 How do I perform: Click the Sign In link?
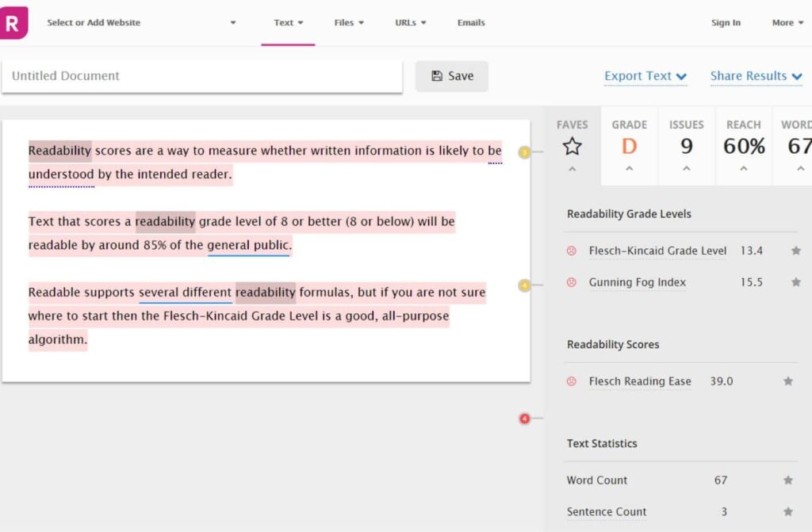pyautogui.click(x=726, y=23)
